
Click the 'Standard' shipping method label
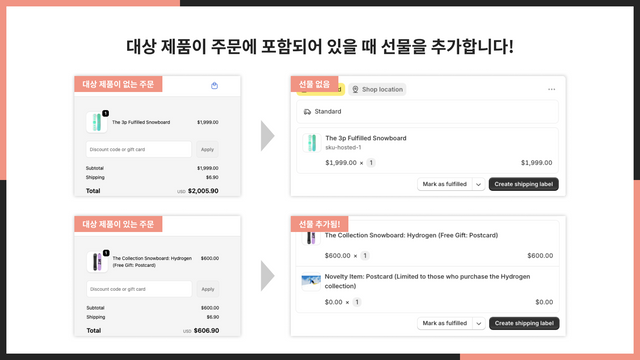[x=328, y=111]
